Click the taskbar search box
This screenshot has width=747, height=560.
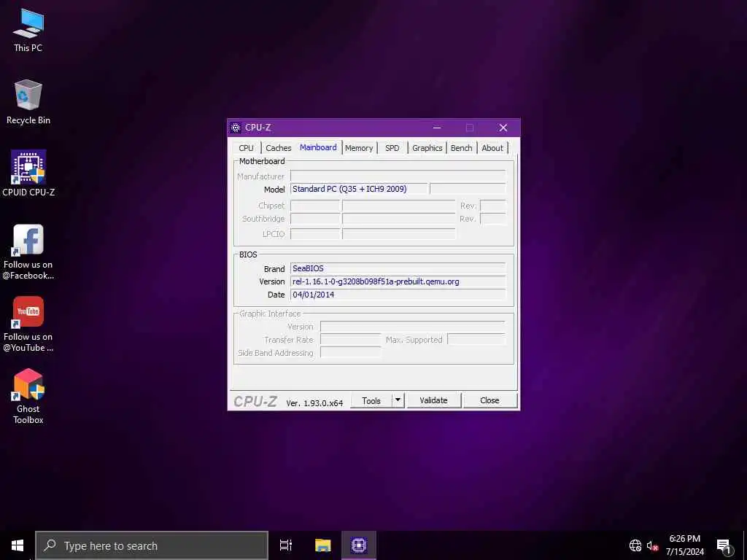coord(152,545)
